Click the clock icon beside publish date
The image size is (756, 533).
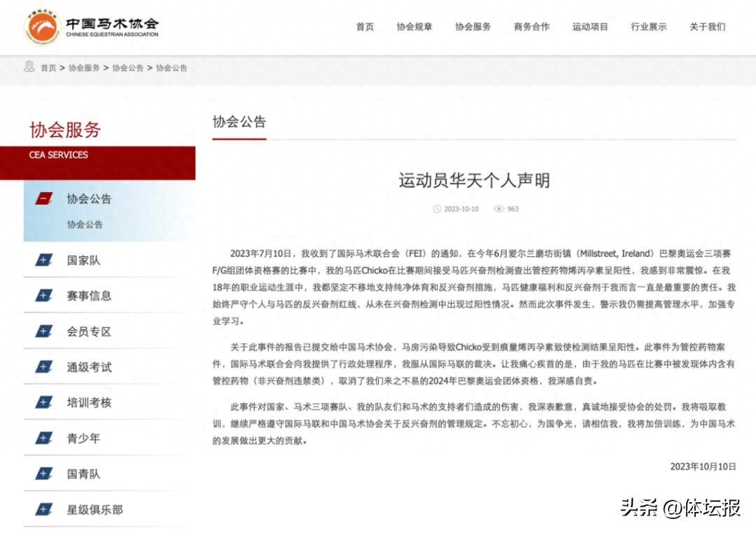click(437, 209)
